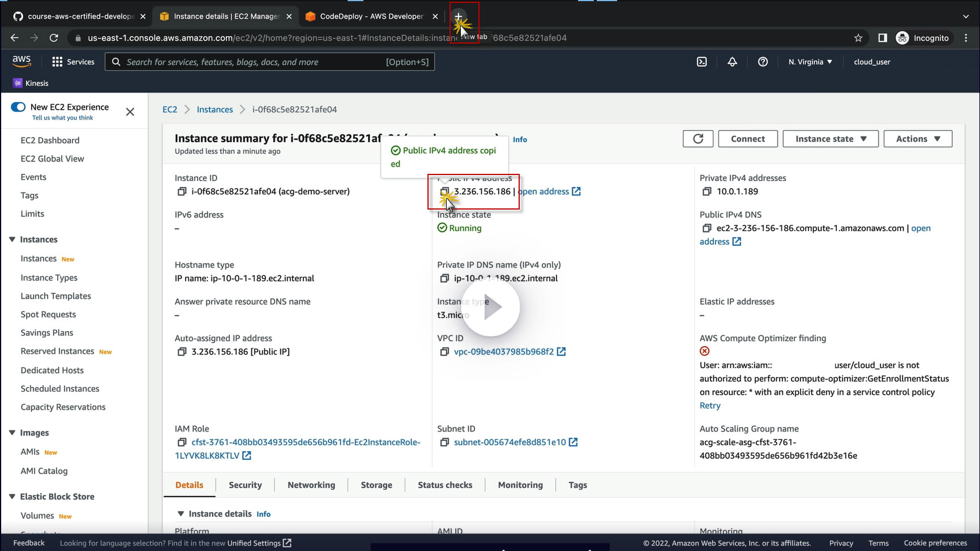980x551 pixels.
Task: Refresh the instance summary
Action: click(698, 139)
